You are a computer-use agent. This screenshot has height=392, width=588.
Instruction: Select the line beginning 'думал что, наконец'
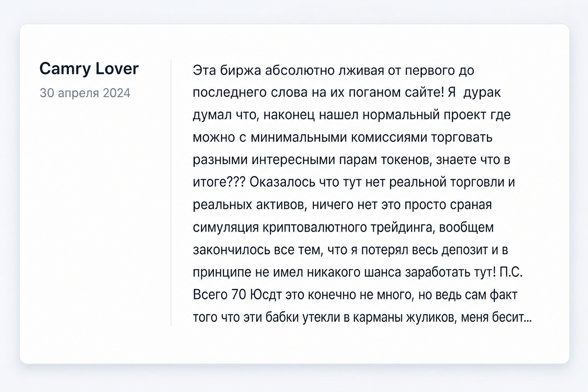coord(352,115)
